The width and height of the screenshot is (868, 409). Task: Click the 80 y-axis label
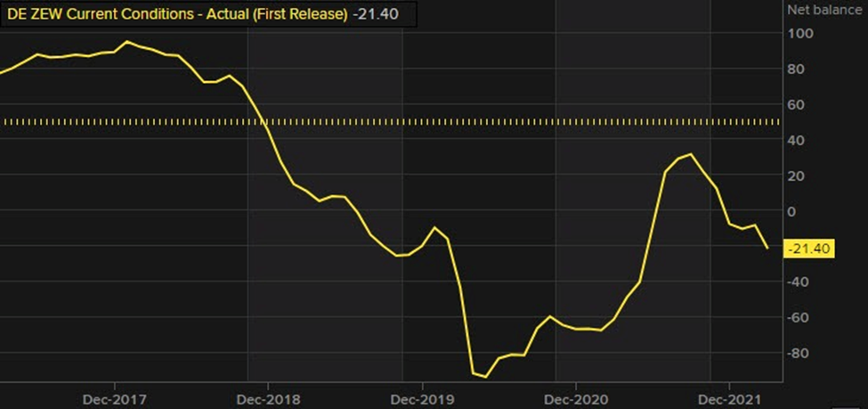797,70
